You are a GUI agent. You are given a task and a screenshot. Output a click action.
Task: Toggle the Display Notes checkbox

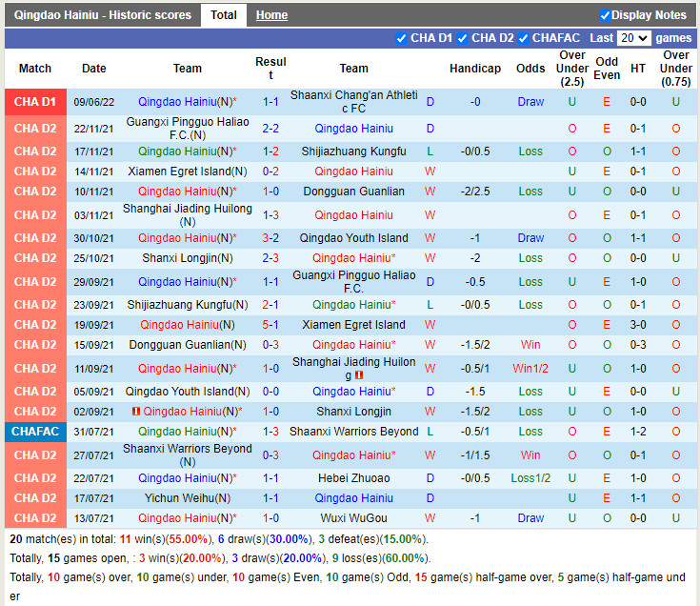(605, 15)
